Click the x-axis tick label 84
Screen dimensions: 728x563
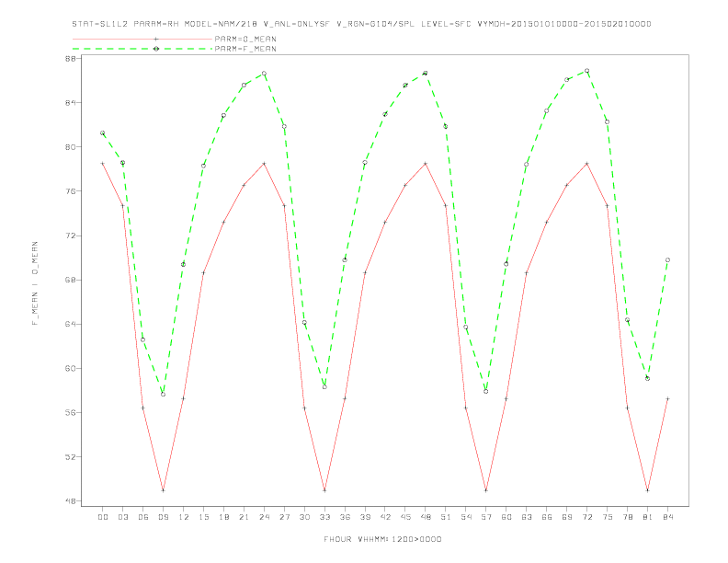coord(667,517)
